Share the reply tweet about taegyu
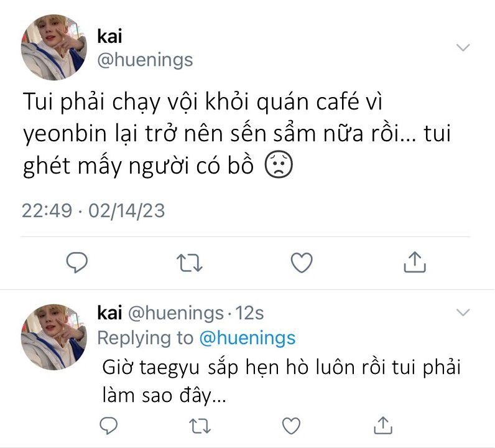The height and width of the screenshot is (448, 495). click(x=384, y=425)
